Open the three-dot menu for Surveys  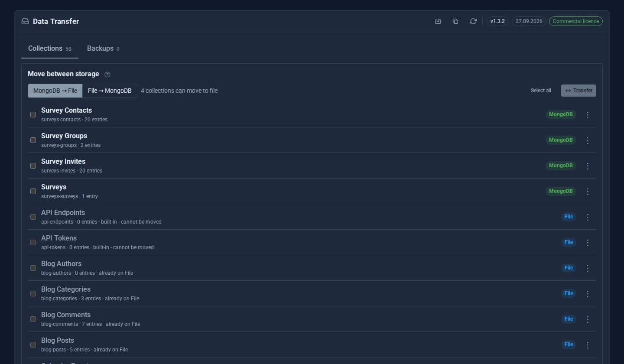coord(588,192)
